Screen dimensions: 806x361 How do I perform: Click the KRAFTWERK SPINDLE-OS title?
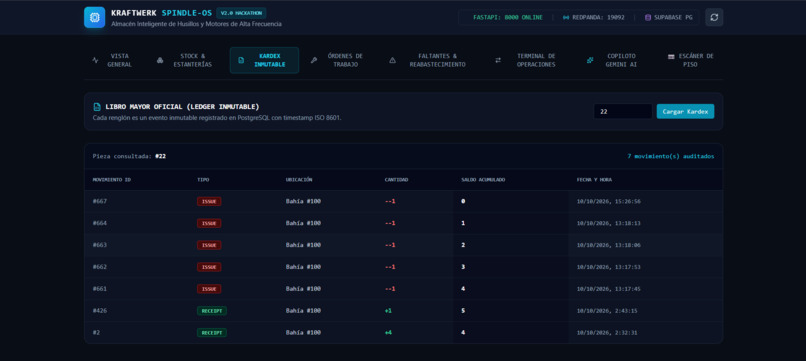tap(161, 13)
